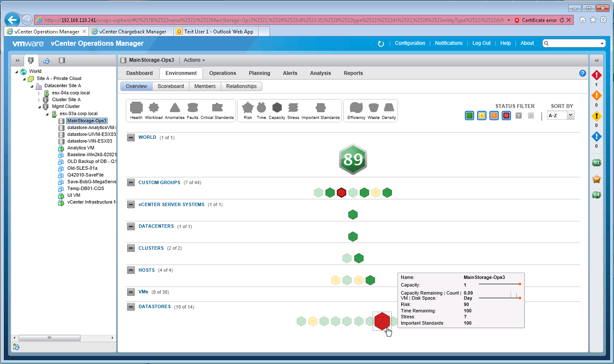Click the yellow warning alerts icon
The height and width of the screenshot is (364, 614).
[596, 116]
